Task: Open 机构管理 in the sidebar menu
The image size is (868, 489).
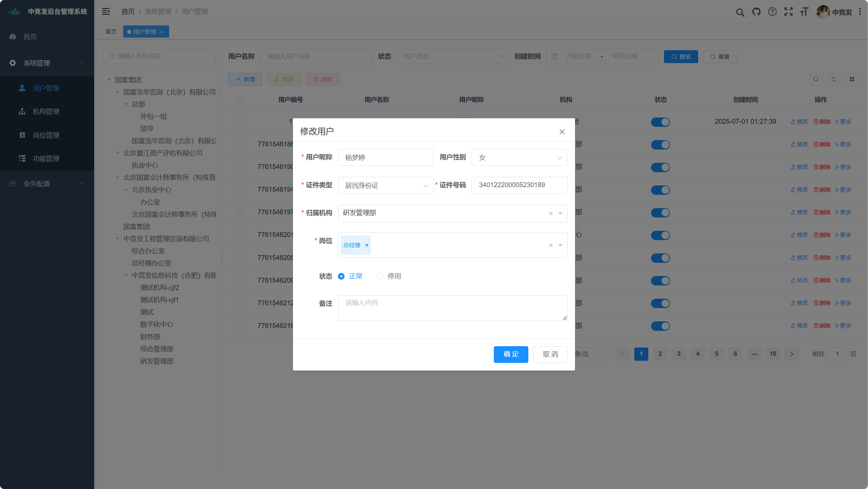Action: [46, 112]
